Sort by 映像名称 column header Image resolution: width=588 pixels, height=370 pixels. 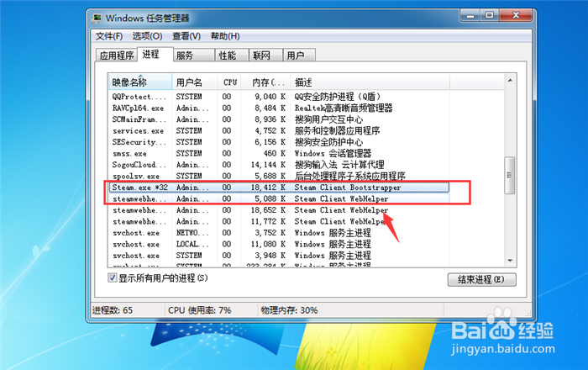click(x=140, y=82)
